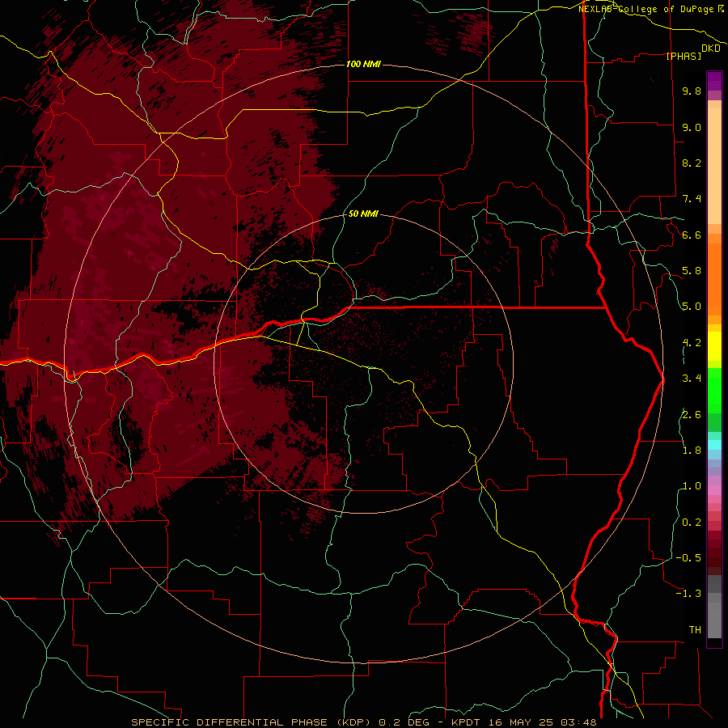Pick the orange segment of the color bar
The height and width of the screenshot is (728, 728).
714,278
